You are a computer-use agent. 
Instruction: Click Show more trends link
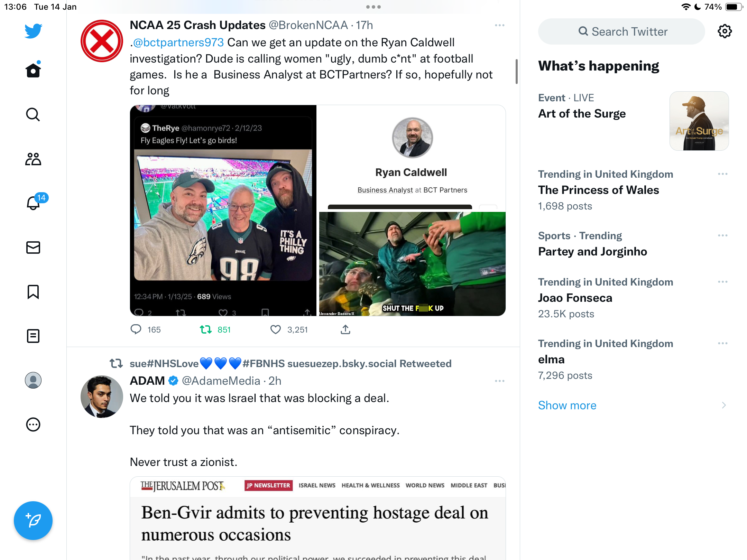point(567,405)
